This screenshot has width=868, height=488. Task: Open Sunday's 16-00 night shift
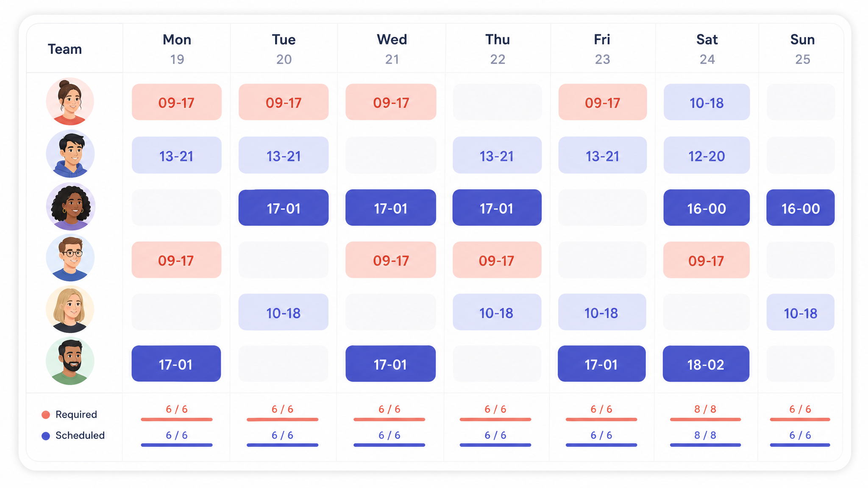point(801,208)
